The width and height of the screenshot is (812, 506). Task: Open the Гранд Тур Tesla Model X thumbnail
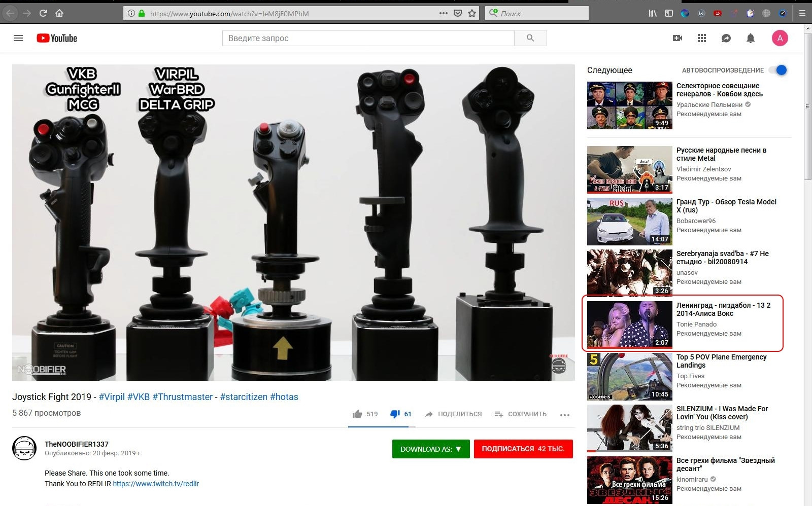pyautogui.click(x=630, y=222)
